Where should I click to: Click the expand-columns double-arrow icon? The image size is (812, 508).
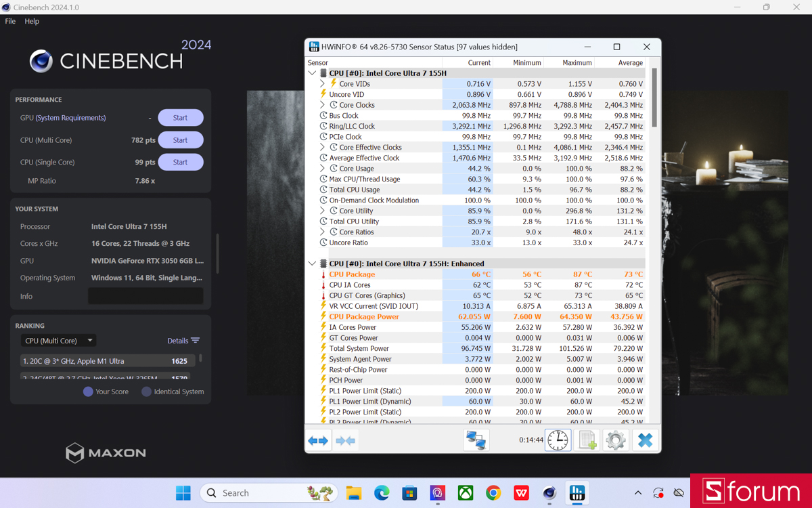(317, 440)
